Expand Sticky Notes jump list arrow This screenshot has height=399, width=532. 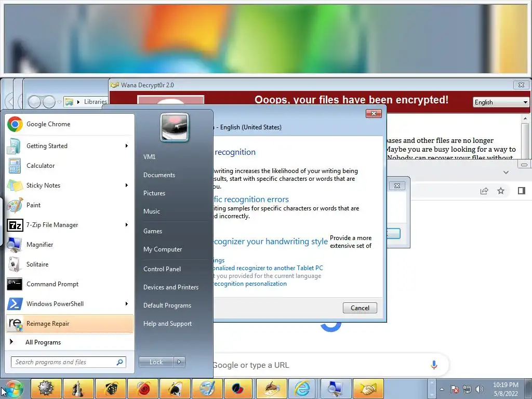tap(127, 185)
